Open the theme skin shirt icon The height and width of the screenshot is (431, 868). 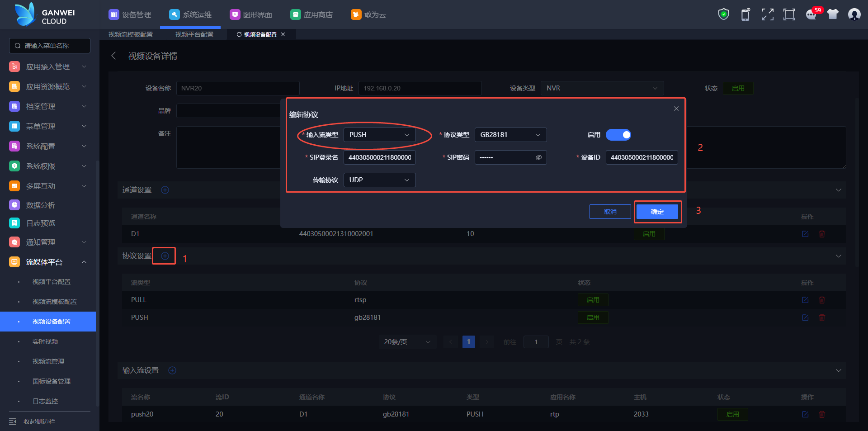point(832,14)
